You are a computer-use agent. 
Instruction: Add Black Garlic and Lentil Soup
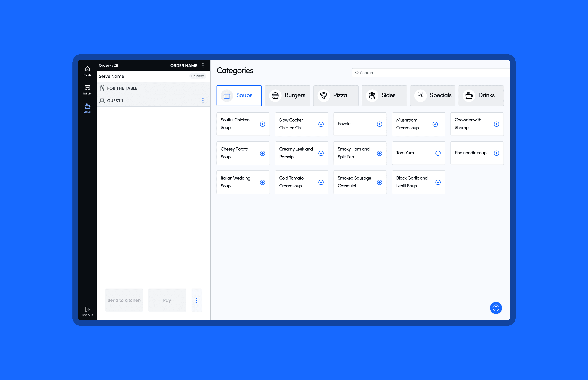pos(438,182)
